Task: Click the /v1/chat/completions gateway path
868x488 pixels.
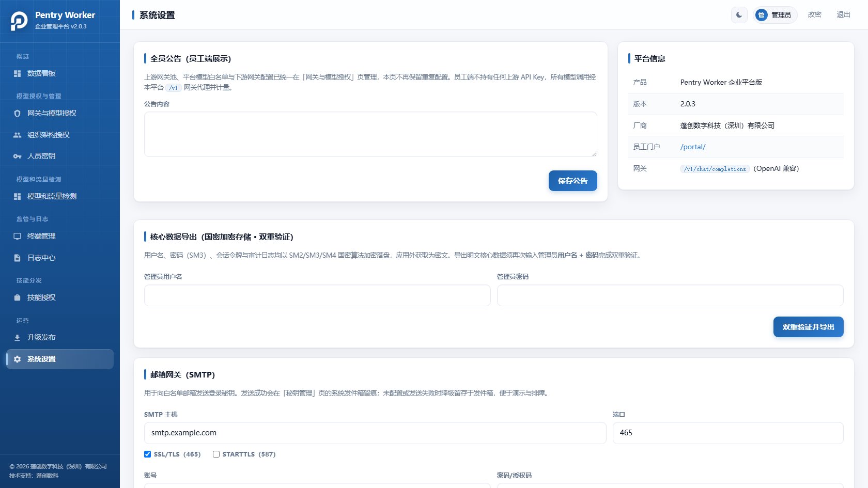Action: 715,169
